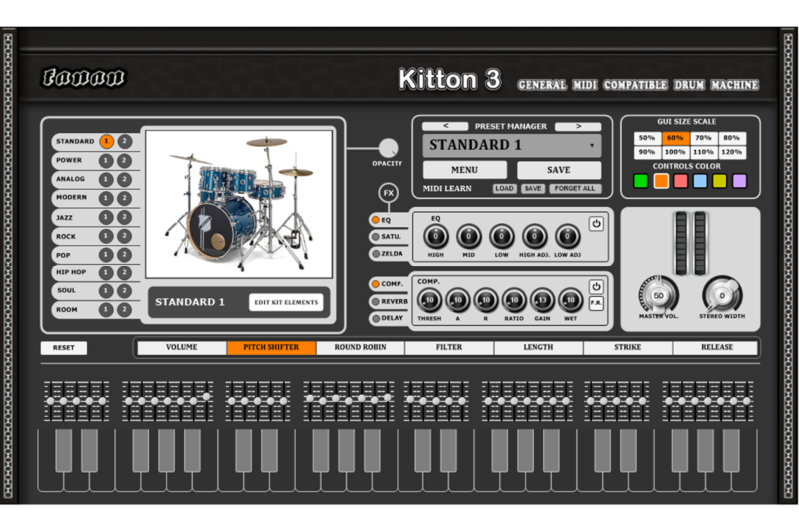Switch to the ROUND ROBIN tab
Viewport: 799px width, 532px height.
pos(360,348)
